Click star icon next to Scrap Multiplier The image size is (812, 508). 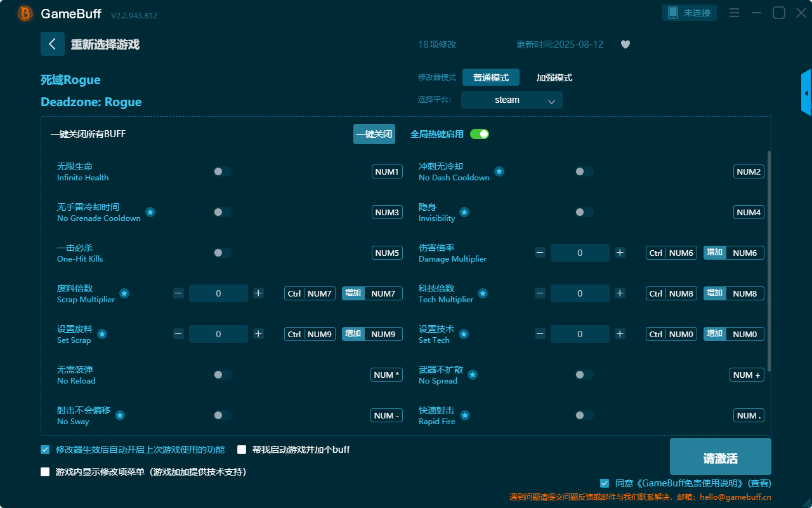pos(124,293)
